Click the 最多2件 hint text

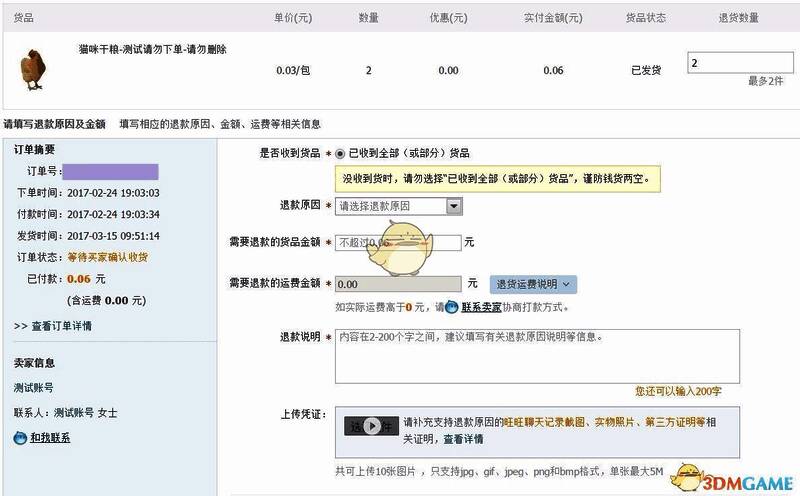(x=765, y=81)
